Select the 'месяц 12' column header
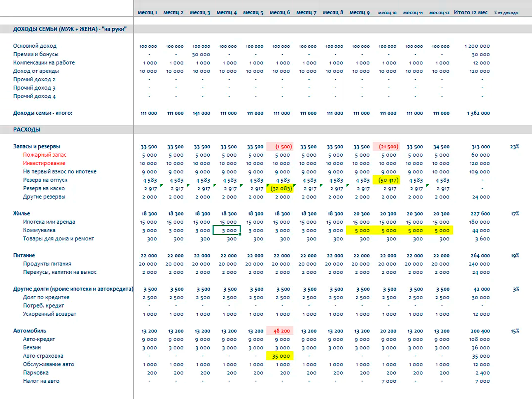Screen dimensions: 532x399 (439, 13)
